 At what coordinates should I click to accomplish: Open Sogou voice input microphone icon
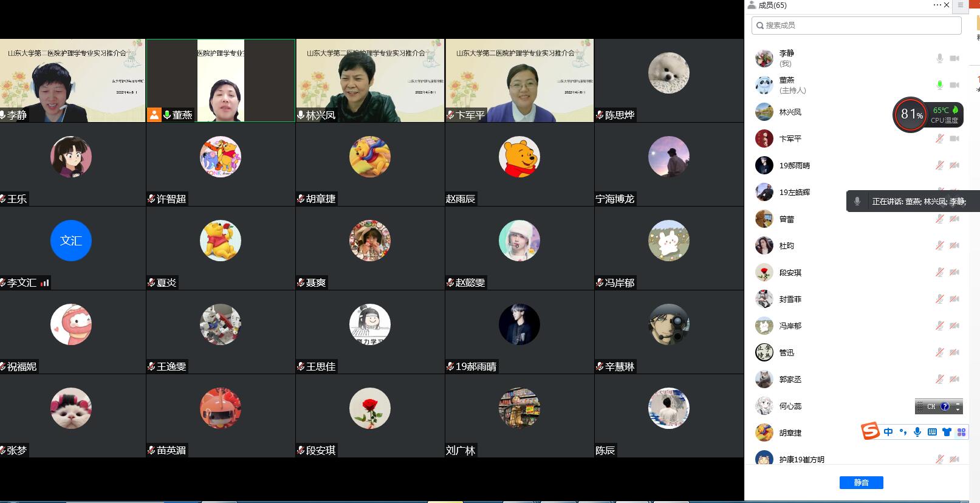coord(917,432)
